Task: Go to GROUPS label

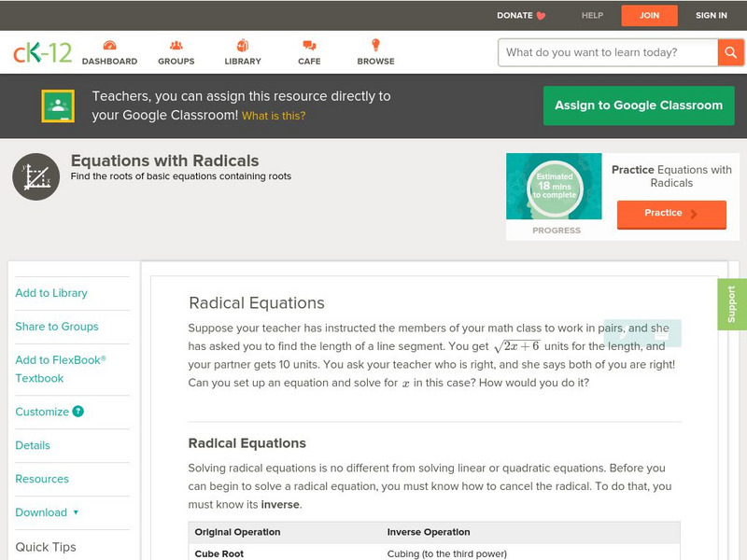Action: coord(176,62)
